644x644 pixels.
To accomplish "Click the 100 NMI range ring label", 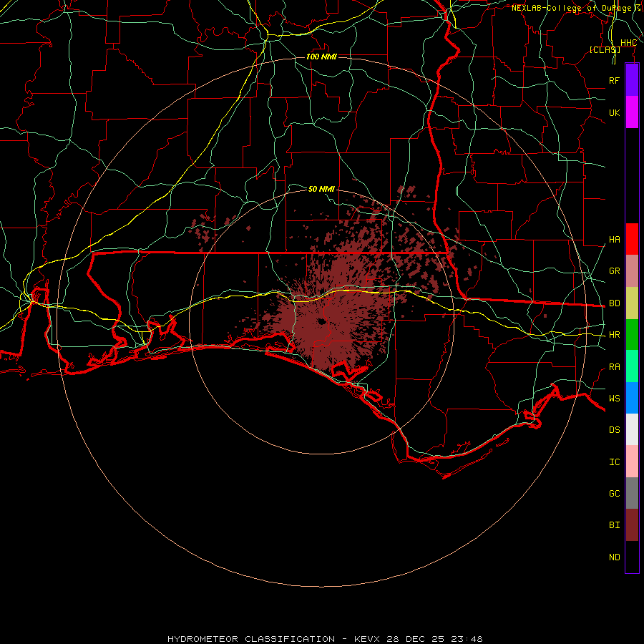I will pos(321,57).
